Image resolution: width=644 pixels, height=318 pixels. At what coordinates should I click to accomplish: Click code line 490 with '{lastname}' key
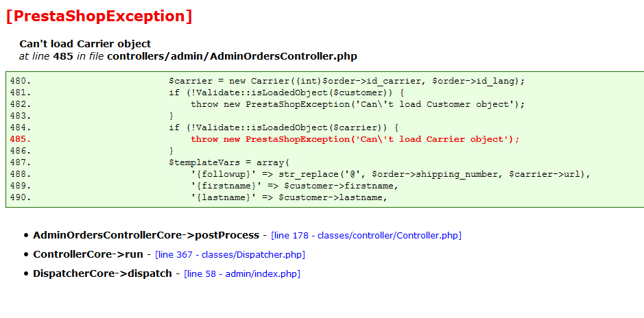[x=289, y=197]
